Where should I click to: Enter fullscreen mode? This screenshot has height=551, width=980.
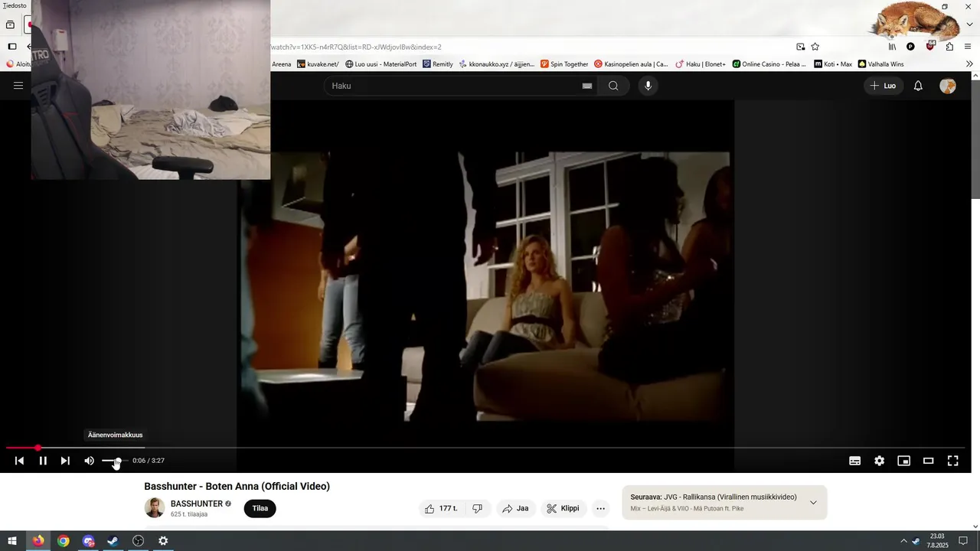(x=952, y=461)
